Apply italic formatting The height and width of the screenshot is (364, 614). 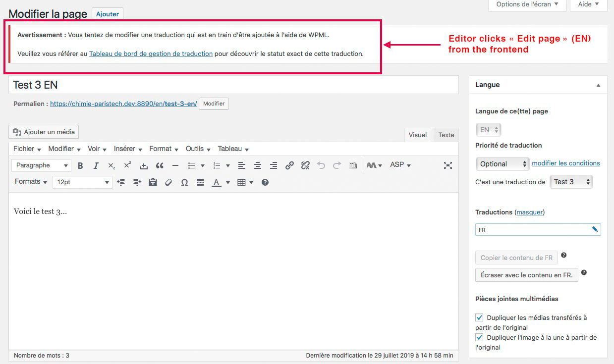point(96,165)
